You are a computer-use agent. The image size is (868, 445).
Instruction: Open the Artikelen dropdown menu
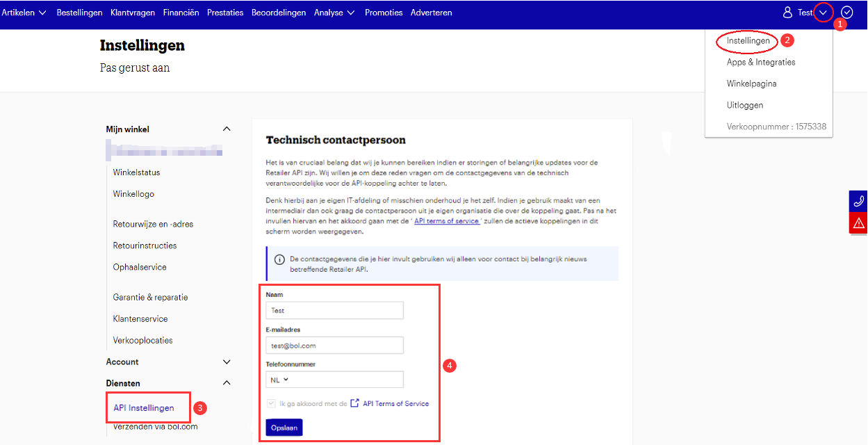pyautogui.click(x=24, y=13)
